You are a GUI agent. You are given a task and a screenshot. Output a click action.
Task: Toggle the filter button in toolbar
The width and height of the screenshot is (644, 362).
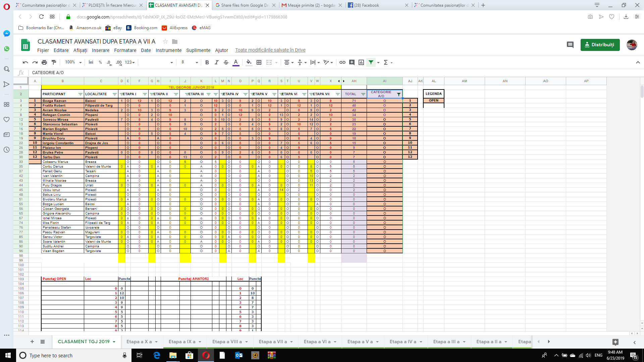point(371,62)
